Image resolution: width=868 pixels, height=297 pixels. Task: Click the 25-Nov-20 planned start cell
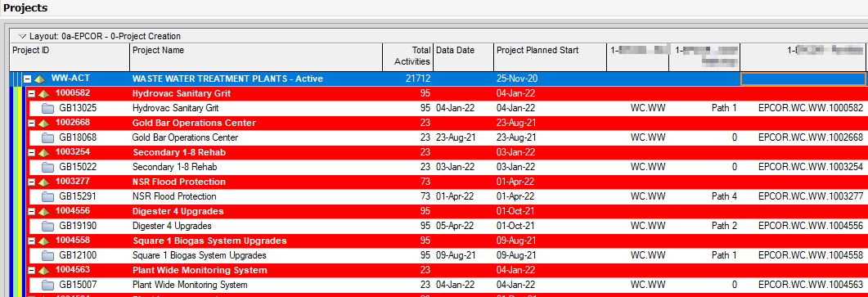[x=516, y=79]
